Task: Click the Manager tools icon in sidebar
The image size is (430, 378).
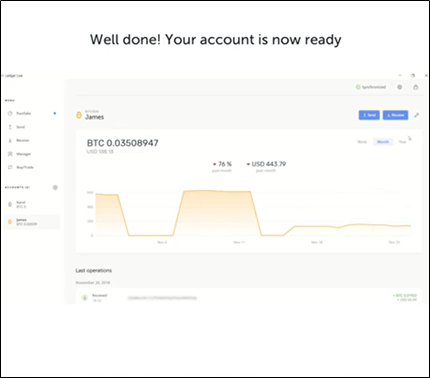Action: tap(10, 154)
